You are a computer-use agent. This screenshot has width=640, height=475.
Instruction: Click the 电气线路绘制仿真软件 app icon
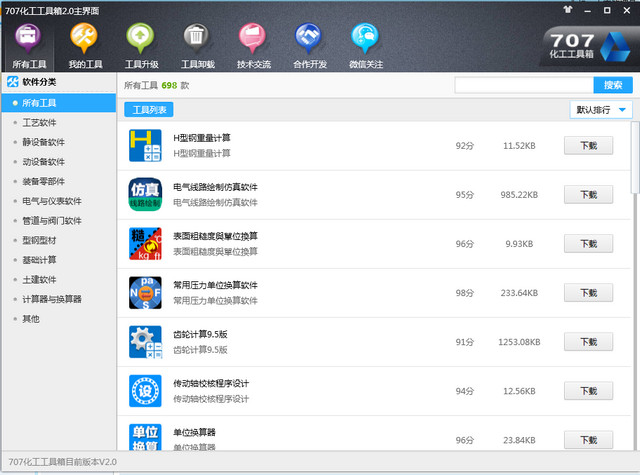click(145, 194)
